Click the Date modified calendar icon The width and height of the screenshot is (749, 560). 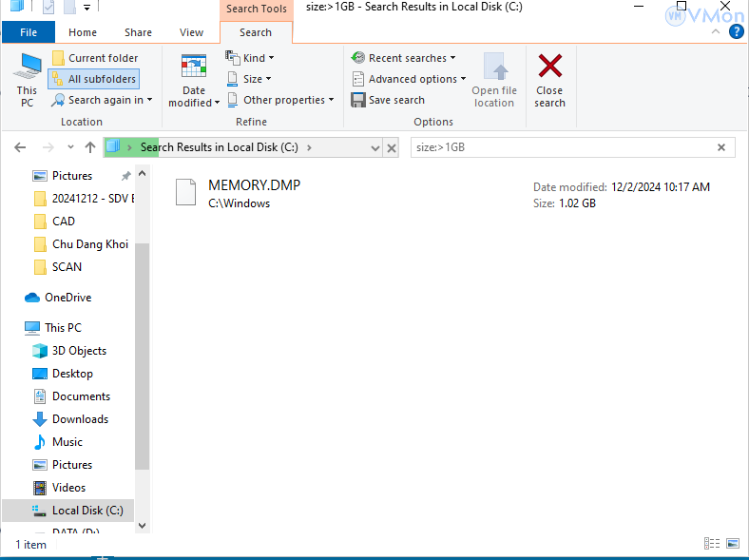point(194,67)
